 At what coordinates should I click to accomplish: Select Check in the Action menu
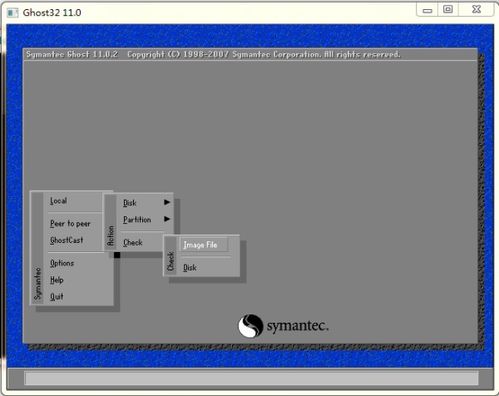coord(133,242)
